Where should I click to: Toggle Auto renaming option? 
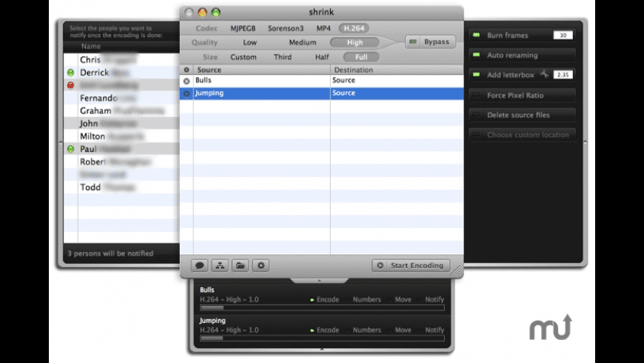(477, 55)
